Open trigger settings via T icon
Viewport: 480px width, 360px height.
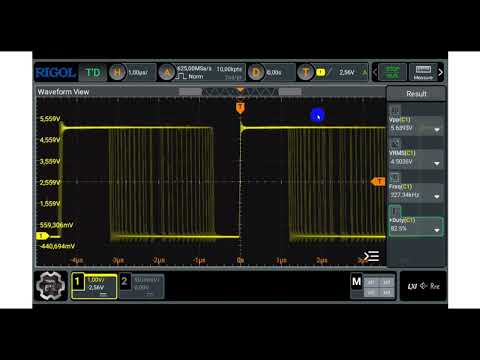(x=305, y=72)
